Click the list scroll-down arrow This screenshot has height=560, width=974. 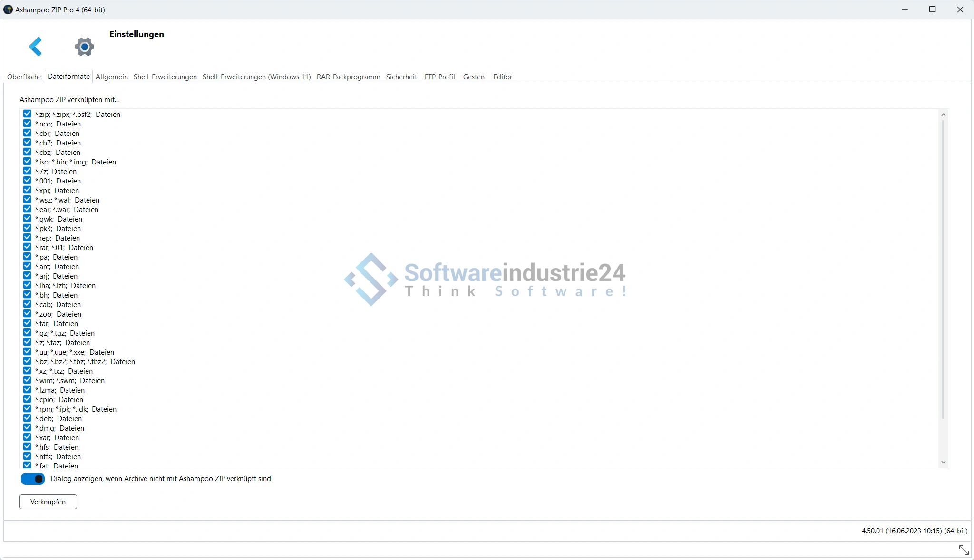(x=943, y=462)
